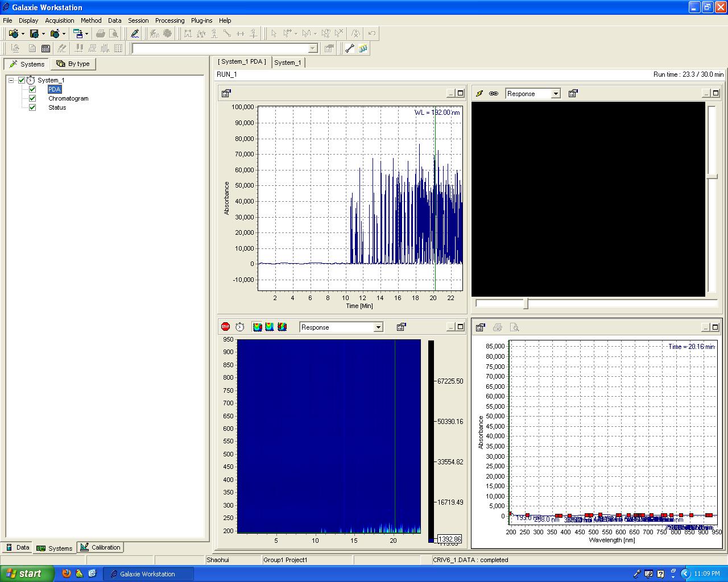Image resolution: width=728 pixels, height=582 pixels.
Task: Toggle the Status checkbox
Action: pos(32,107)
